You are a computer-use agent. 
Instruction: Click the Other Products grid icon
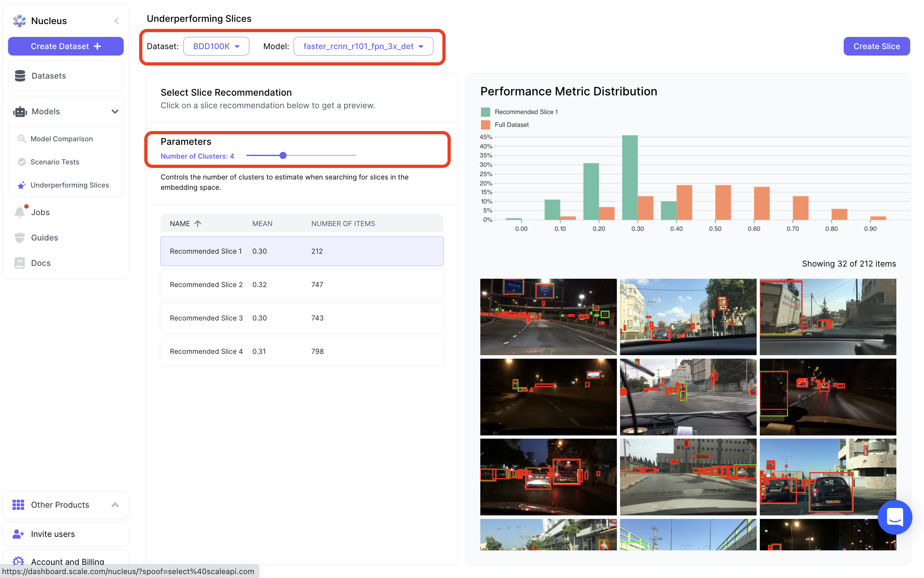[x=18, y=504]
